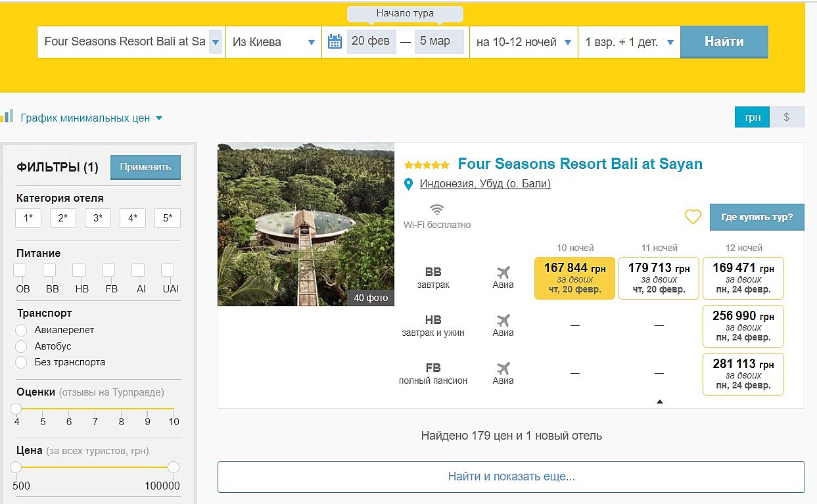Image resolution: width=817 pixels, height=504 pixels.
Task: Select the Авиаперелет transport radio button
Action: click(x=22, y=330)
